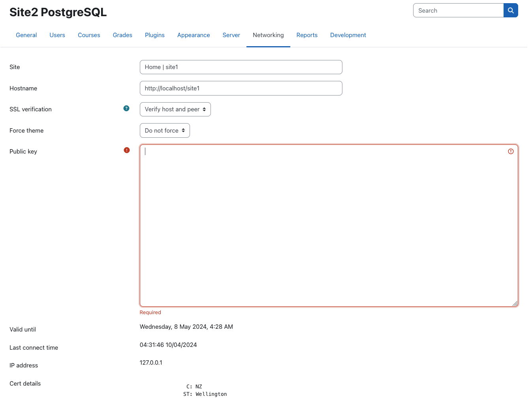Click the 'ST: Wellington' certificate line
The height and width of the screenshot is (399, 532).
pos(205,394)
